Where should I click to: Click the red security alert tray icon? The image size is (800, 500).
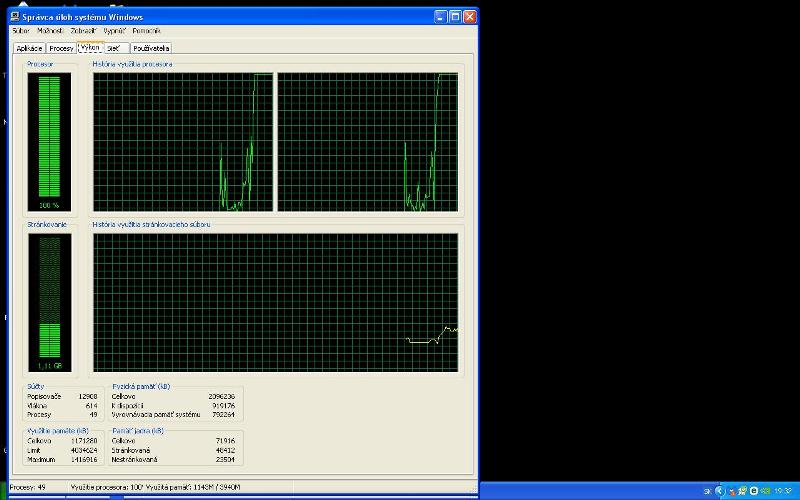[x=732, y=492]
